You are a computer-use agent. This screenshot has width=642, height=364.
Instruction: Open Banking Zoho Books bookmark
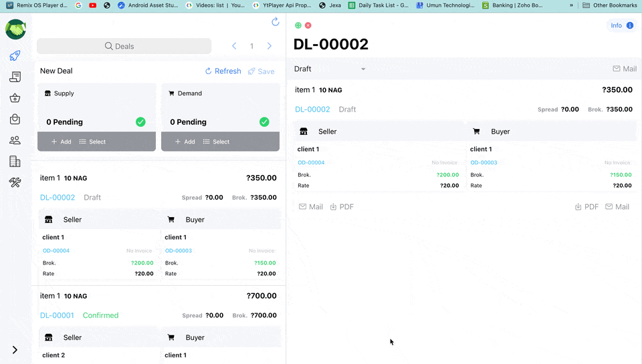513,5
